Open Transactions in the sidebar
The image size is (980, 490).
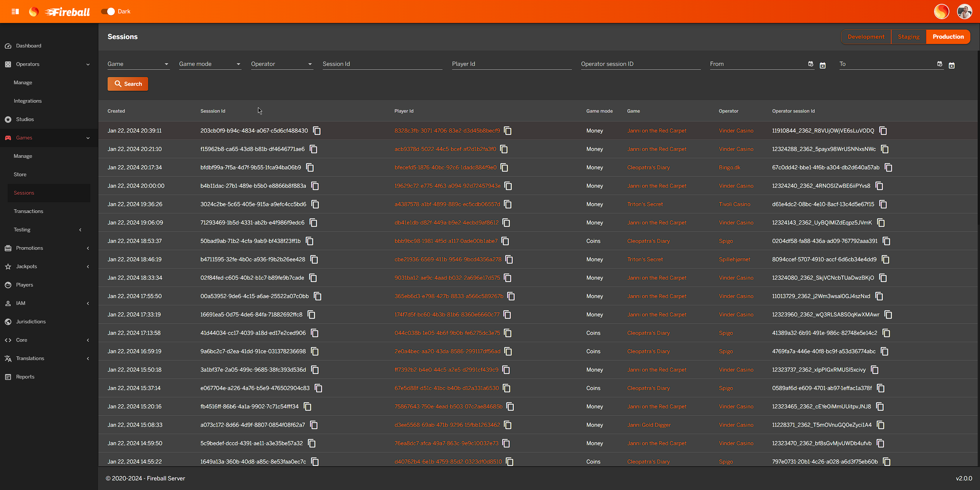pos(28,211)
